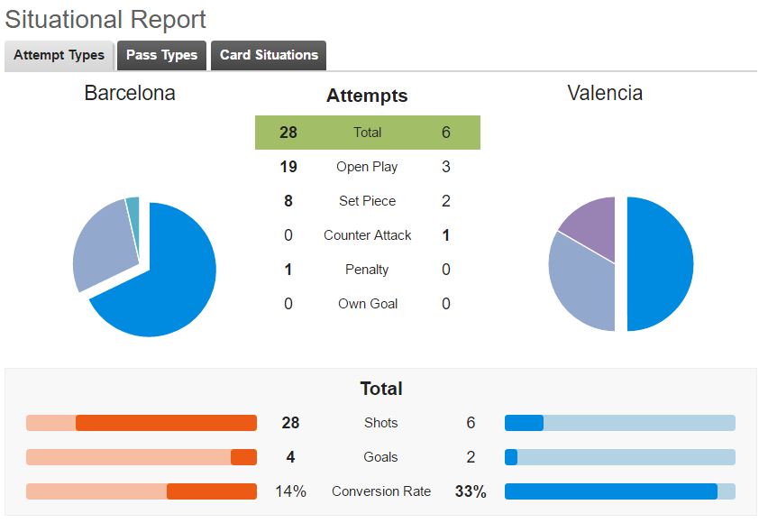
Task: Select the Set Piece row
Action: pyautogui.click(x=368, y=201)
